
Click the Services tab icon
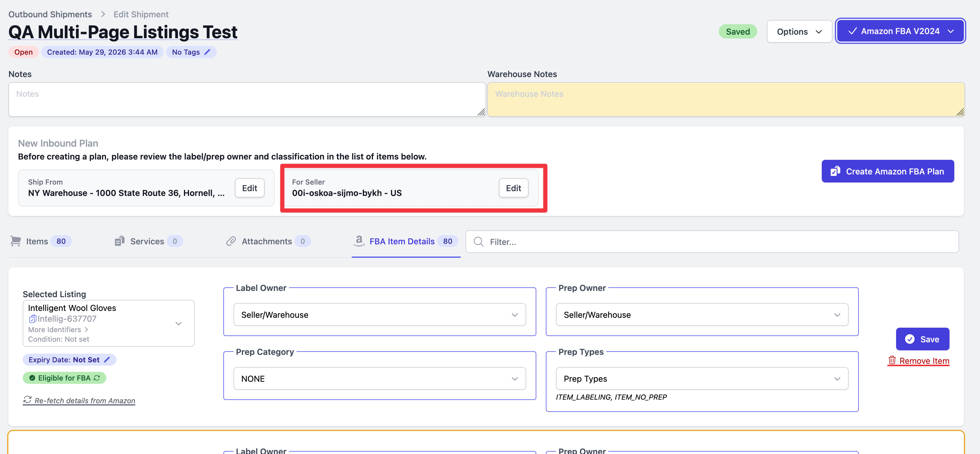[119, 241]
